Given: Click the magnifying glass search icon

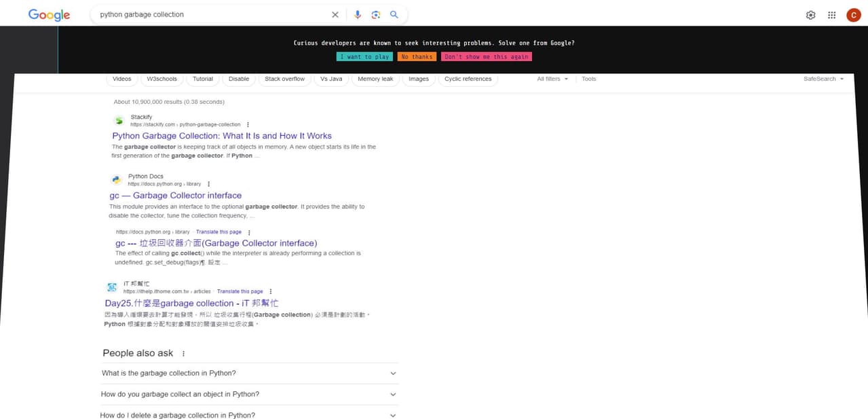Looking at the screenshot, I should 394,14.
